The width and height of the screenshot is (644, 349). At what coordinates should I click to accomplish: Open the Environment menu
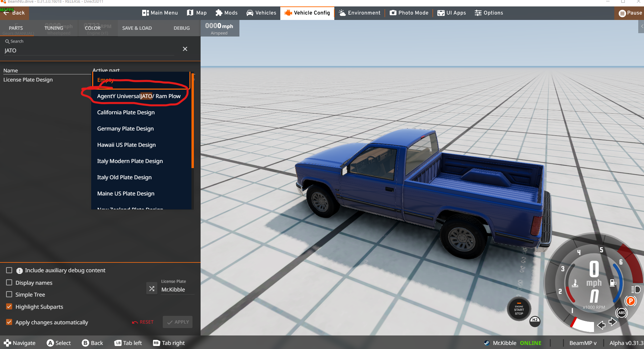point(359,13)
